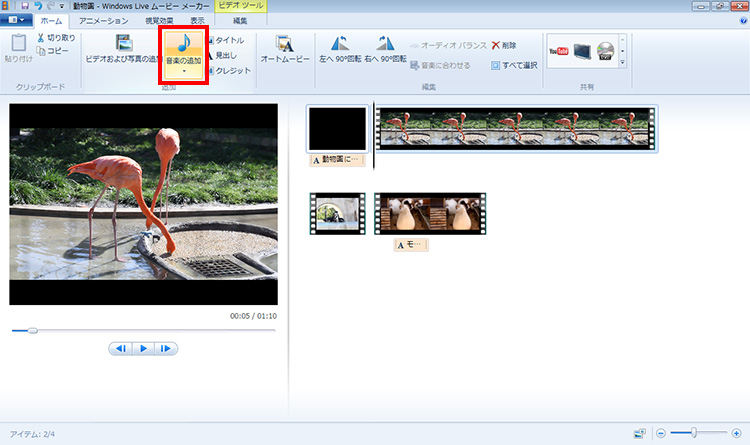Click the preview seek bar handle
This screenshot has width=750, height=445.
coord(33,331)
